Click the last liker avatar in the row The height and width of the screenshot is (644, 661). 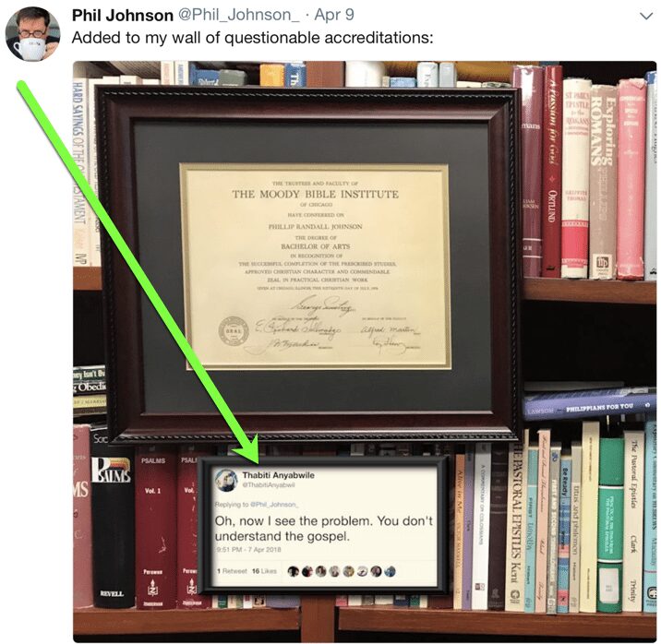tap(390, 571)
